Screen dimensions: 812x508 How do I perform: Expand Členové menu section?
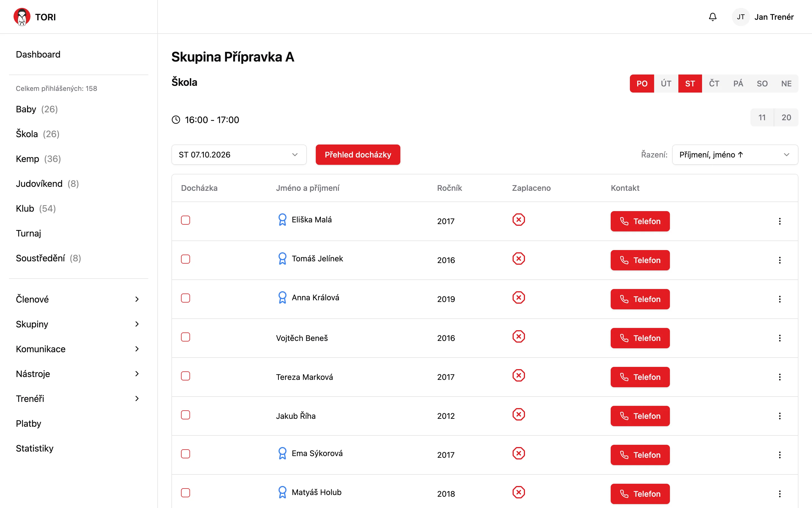pyautogui.click(x=78, y=299)
